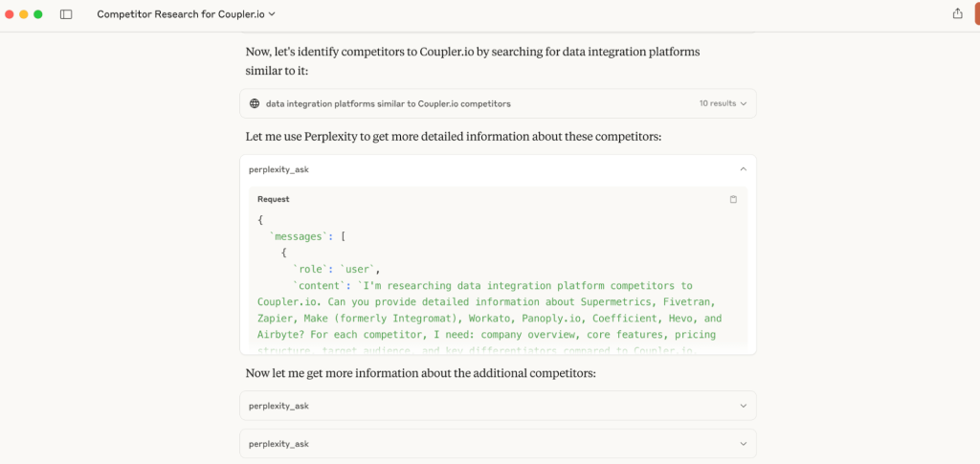The height and width of the screenshot is (464, 980).
Task: Click the `role`: `user` line
Action: click(336, 269)
